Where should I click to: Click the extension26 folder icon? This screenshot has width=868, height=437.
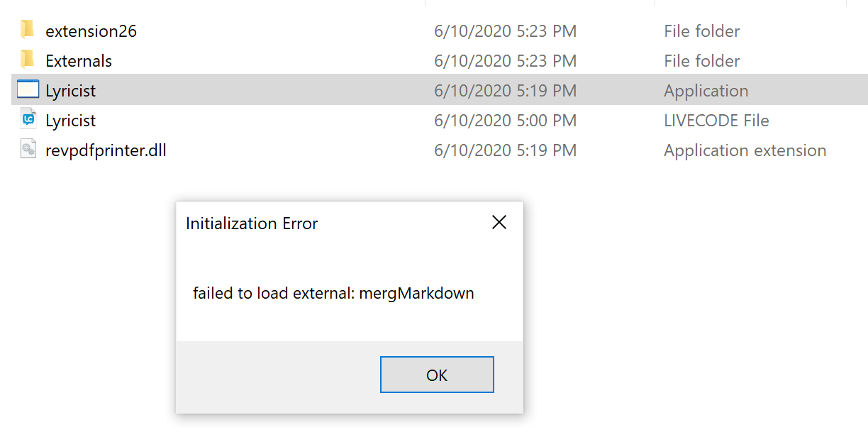click(x=28, y=30)
